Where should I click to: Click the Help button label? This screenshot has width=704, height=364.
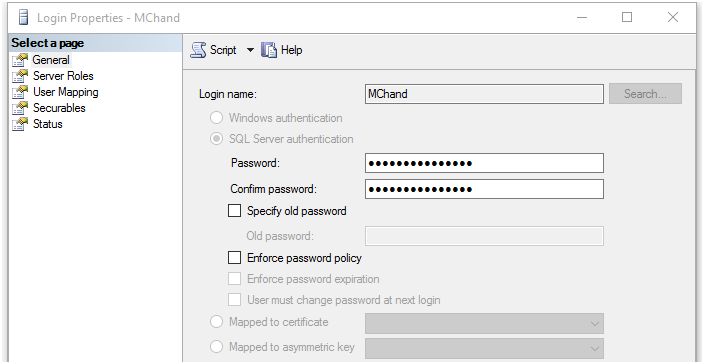click(x=291, y=50)
